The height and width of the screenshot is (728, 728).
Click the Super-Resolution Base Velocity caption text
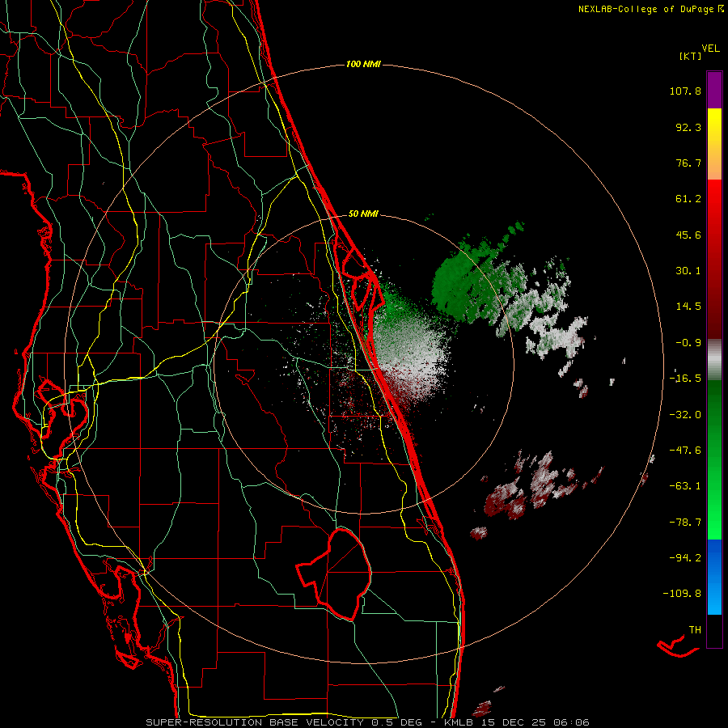coord(368,722)
